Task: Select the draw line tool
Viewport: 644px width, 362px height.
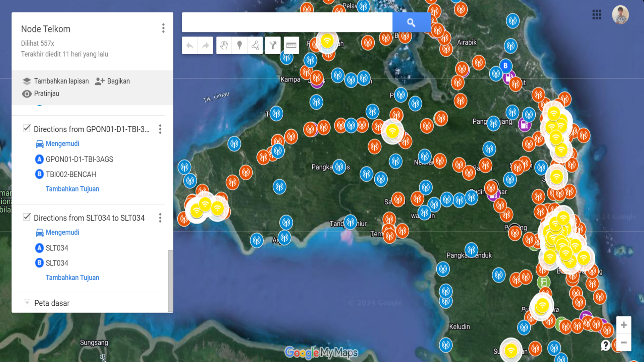Action: click(x=255, y=45)
